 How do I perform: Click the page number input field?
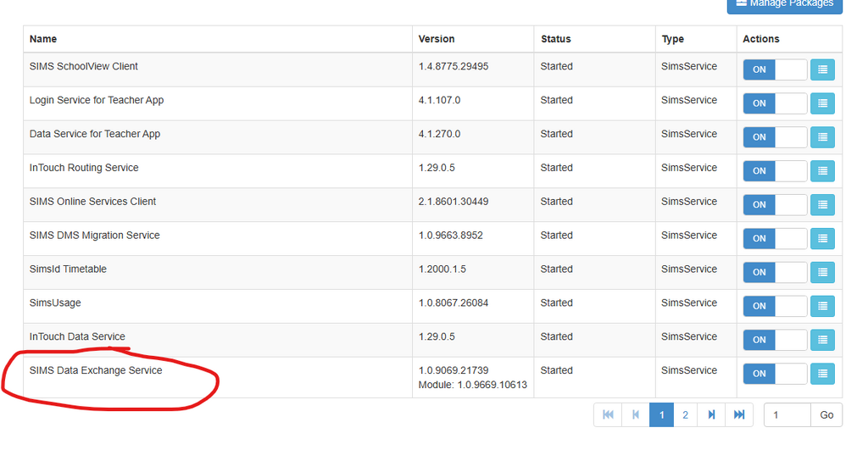(x=787, y=415)
